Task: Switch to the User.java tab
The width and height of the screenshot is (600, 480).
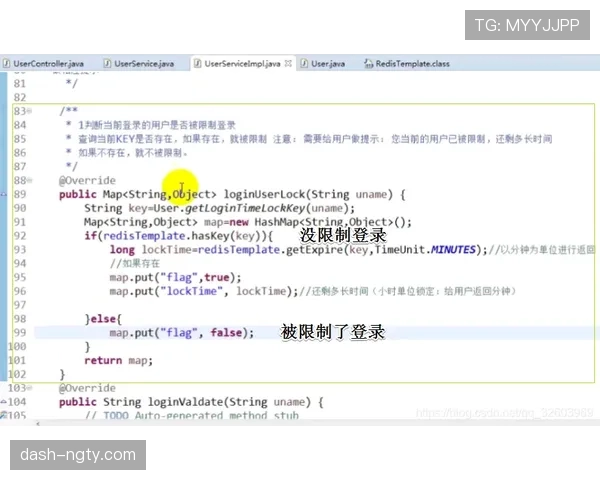Action: 323,64
